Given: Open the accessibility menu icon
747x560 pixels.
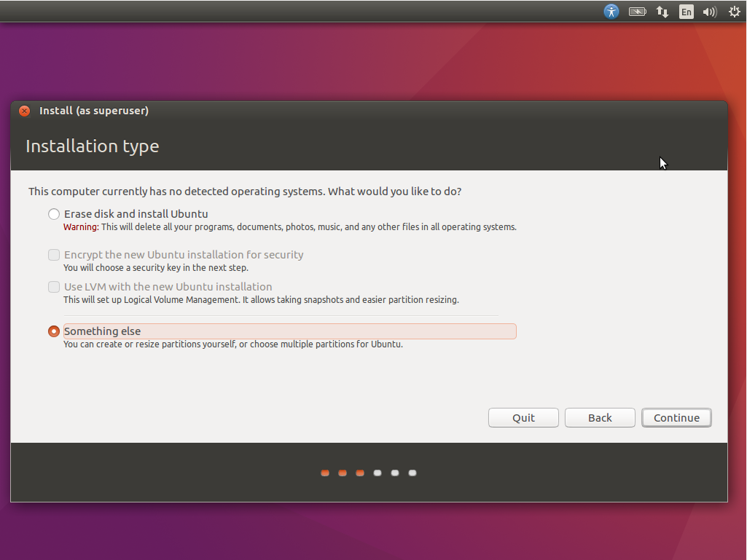Looking at the screenshot, I should coord(611,12).
